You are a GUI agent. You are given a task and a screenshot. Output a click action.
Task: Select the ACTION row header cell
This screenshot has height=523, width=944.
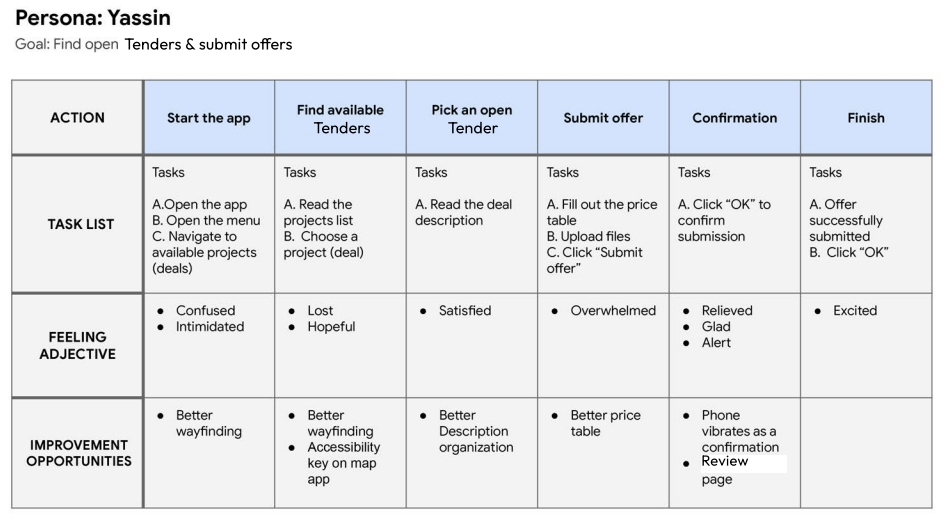[77, 118]
